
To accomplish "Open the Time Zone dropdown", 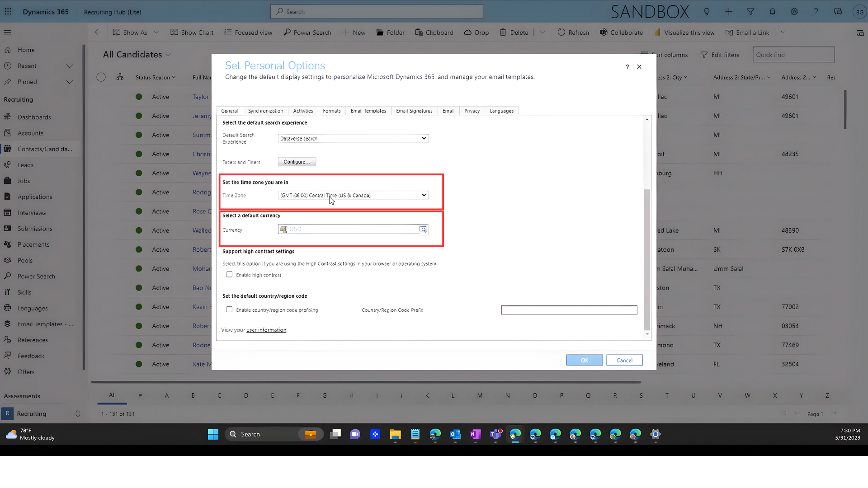I will pyautogui.click(x=353, y=195).
